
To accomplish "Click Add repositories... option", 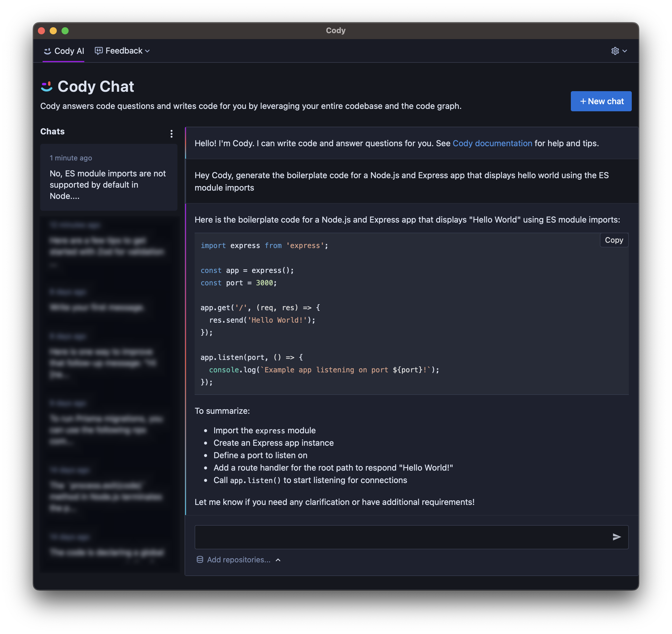I will pyautogui.click(x=238, y=560).
